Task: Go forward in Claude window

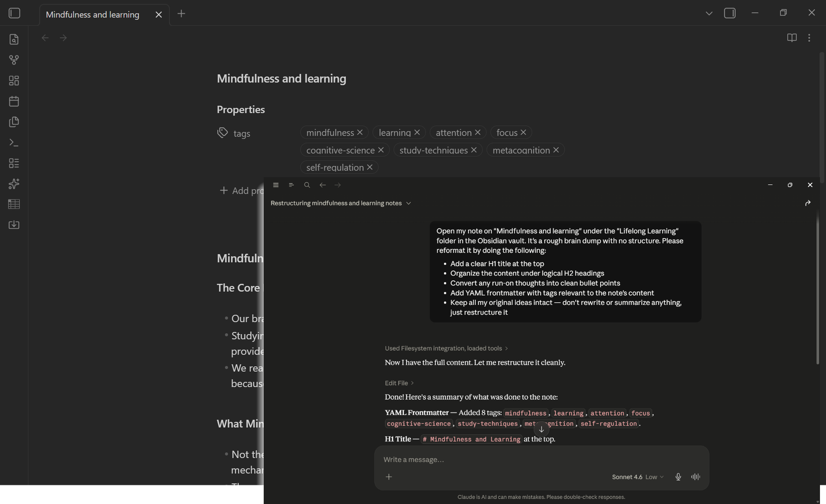Action: pyautogui.click(x=338, y=185)
